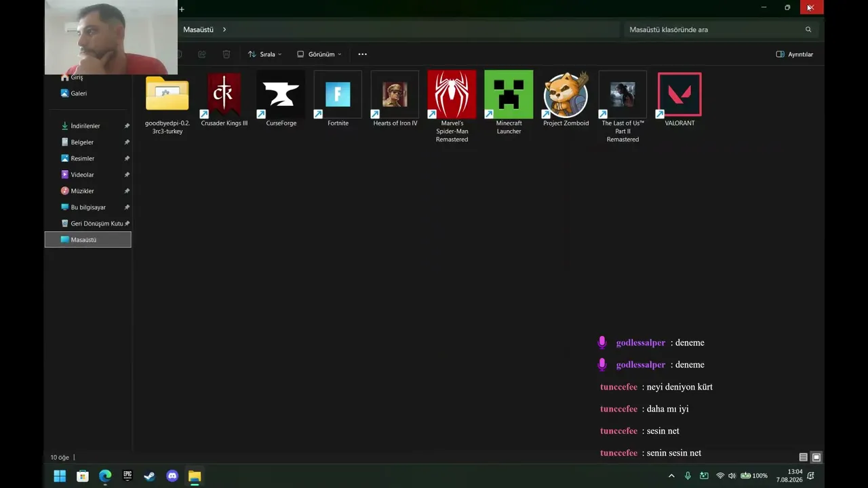Open the notification bell in the taskbar
Screen dimensions: 868x488
(810, 476)
